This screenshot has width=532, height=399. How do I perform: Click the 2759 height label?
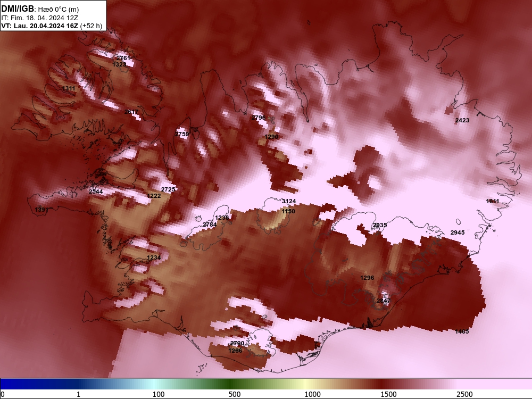pos(182,135)
